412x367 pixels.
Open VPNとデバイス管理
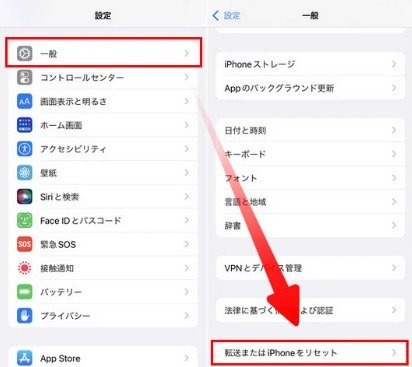pos(310,268)
